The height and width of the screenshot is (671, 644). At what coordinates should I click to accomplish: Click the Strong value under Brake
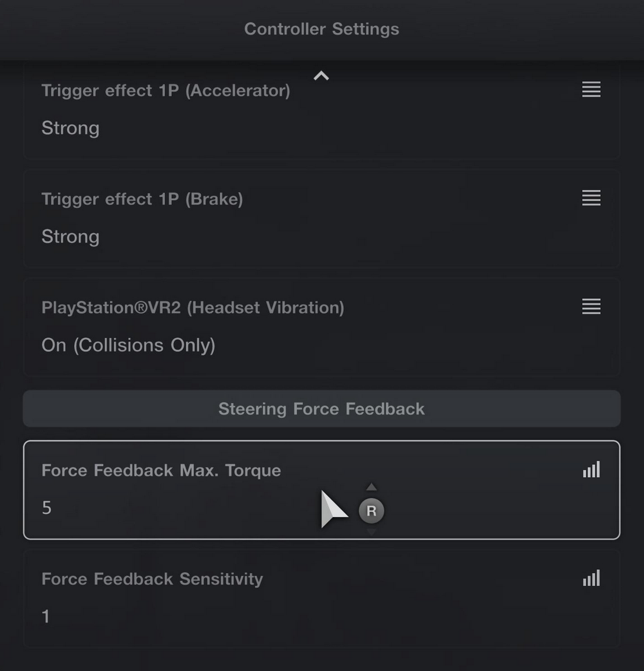coord(70,237)
